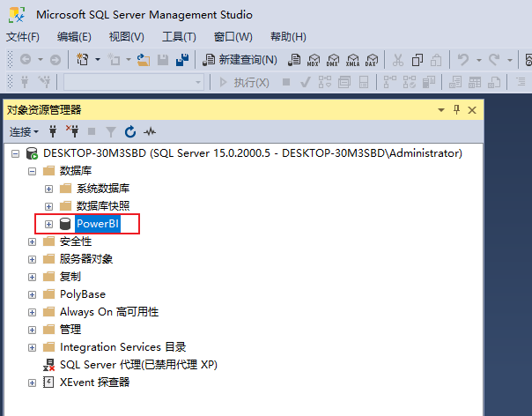Open the 文件(F) menu
532x416 pixels.
pos(23,37)
